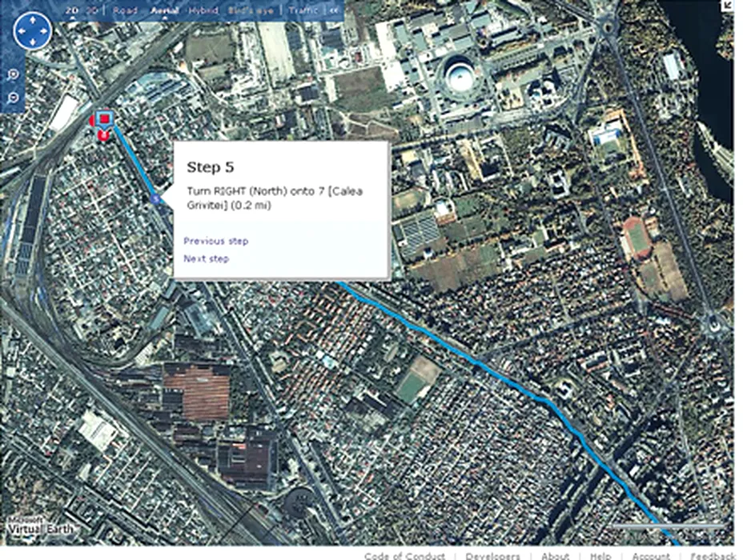
Task: Switch to Hybrid map view
Action: tap(203, 10)
